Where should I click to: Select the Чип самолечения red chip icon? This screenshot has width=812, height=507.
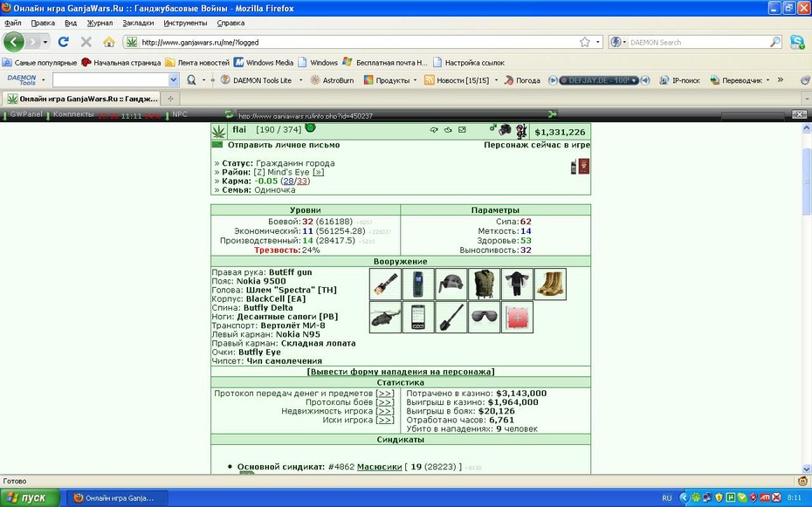click(x=518, y=317)
